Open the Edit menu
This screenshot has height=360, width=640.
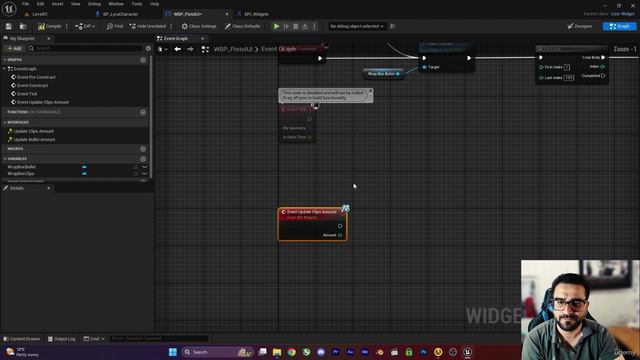click(40, 4)
